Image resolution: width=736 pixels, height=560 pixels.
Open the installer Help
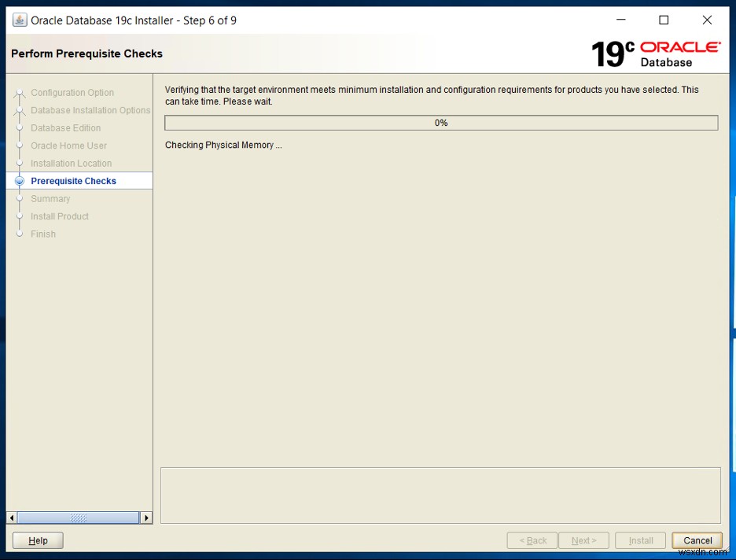pyautogui.click(x=37, y=540)
